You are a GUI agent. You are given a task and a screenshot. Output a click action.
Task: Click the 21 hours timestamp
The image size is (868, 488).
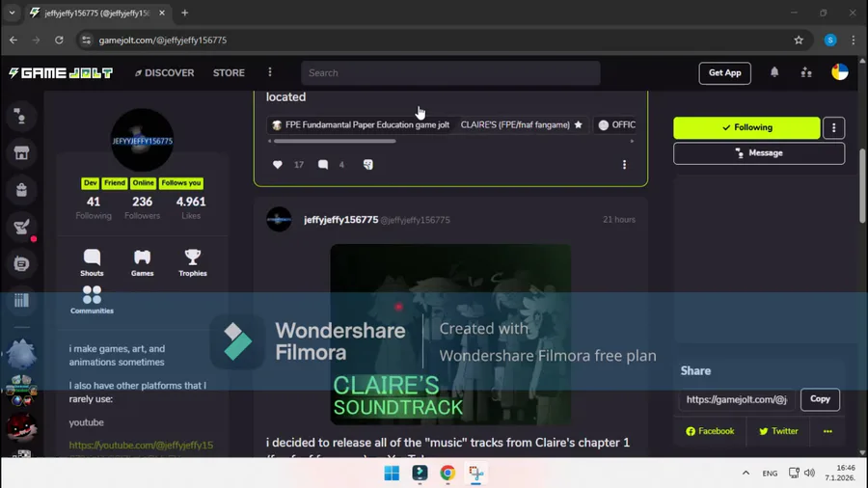tap(619, 220)
